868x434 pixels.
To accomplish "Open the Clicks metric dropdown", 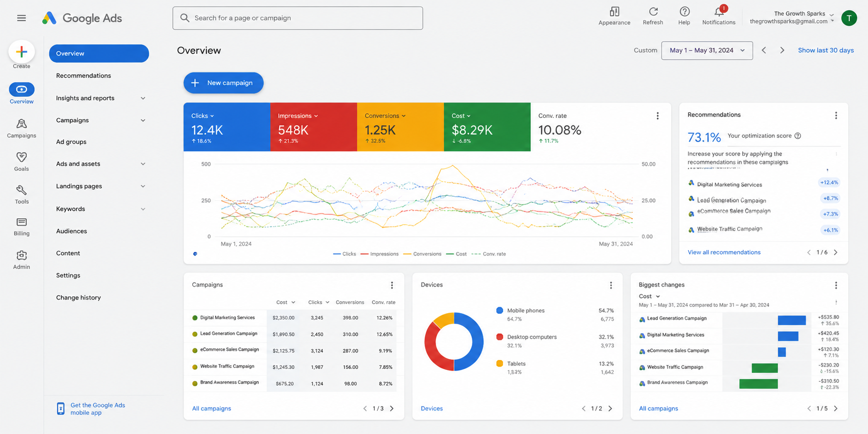I will tap(203, 116).
